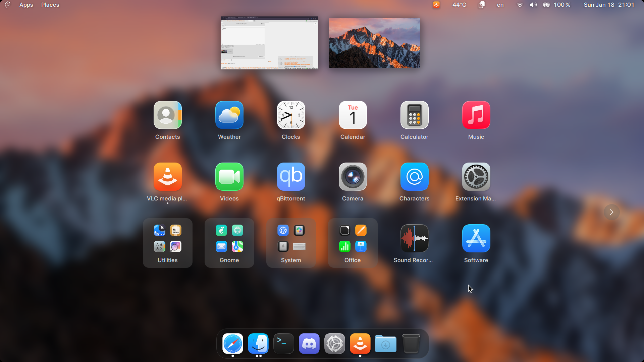Open Discord from the dock
This screenshot has width=644, height=362.
309,344
